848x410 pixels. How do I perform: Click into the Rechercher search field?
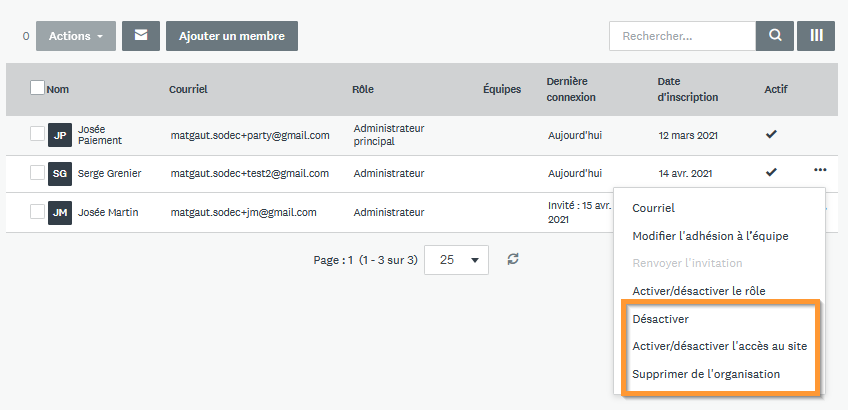(x=682, y=36)
